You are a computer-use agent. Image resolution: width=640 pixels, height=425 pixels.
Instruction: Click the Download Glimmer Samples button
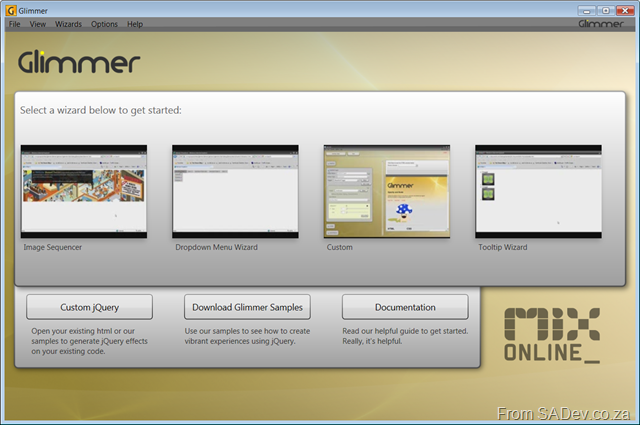pyautogui.click(x=247, y=307)
